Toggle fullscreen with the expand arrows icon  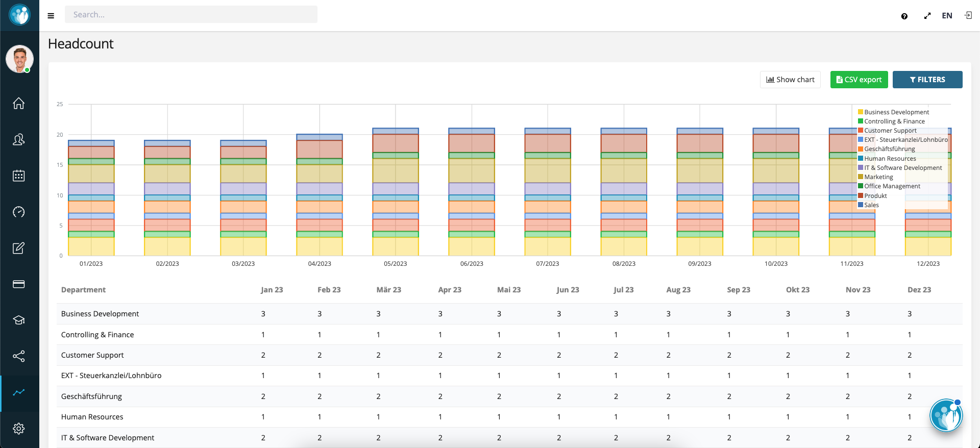coord(927,16)
